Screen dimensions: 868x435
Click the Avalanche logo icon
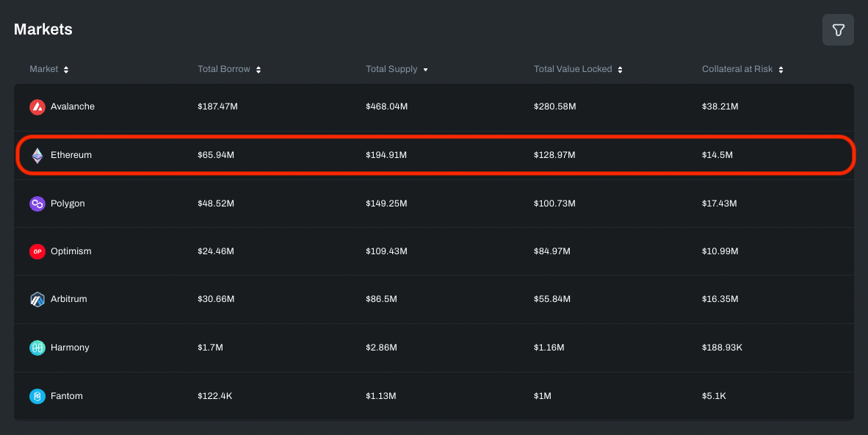37,107
